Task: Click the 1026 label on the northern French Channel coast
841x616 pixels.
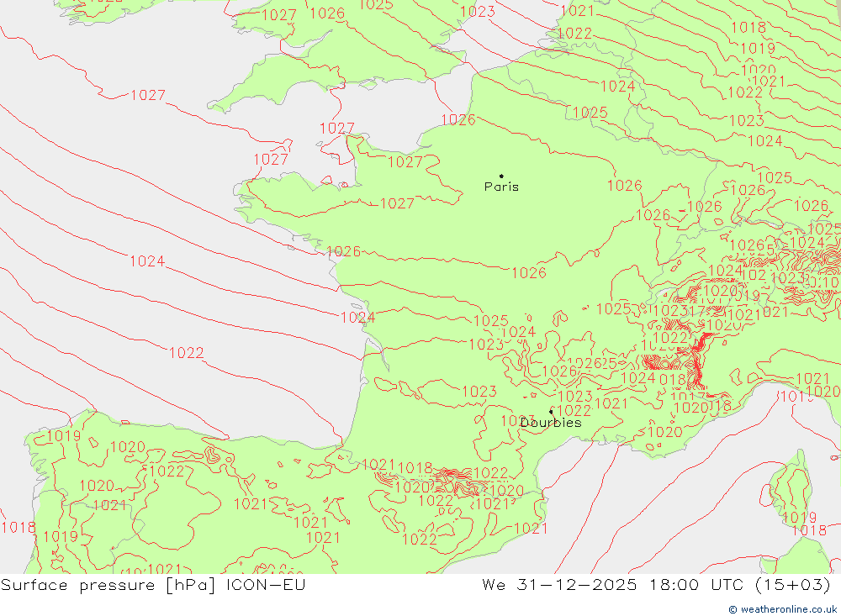Action: [x=458, y=119]
